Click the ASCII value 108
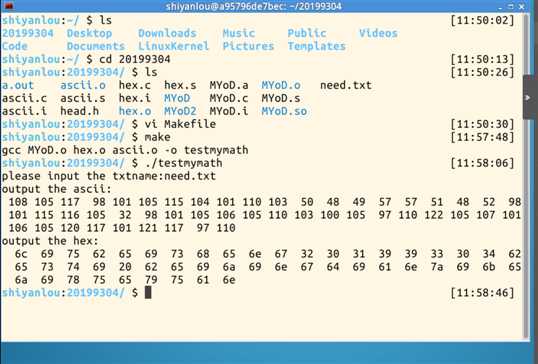Screen dimensions: 538x364 [18, 202]
